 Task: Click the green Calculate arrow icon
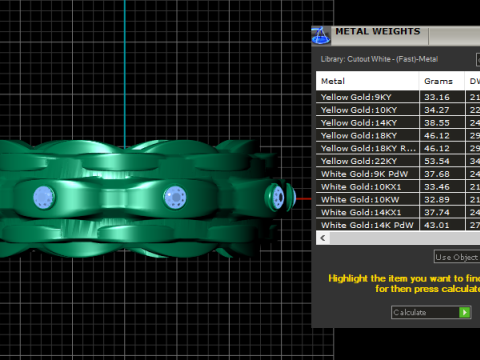click(464, 312)
